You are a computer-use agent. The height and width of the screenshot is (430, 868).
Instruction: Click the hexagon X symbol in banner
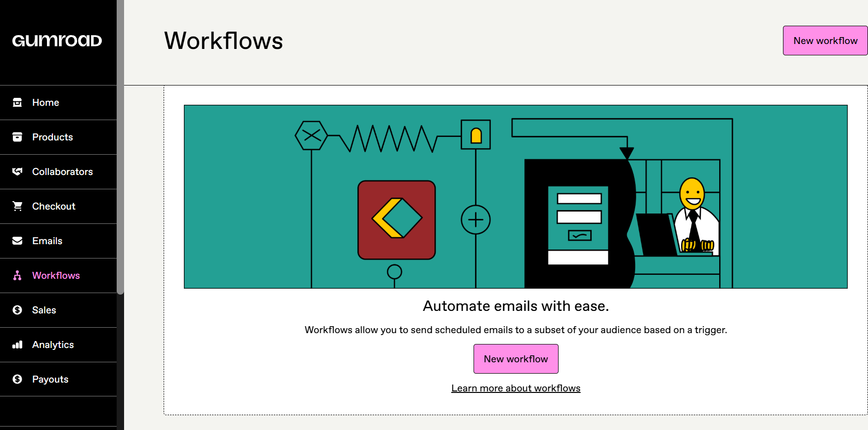311,135
